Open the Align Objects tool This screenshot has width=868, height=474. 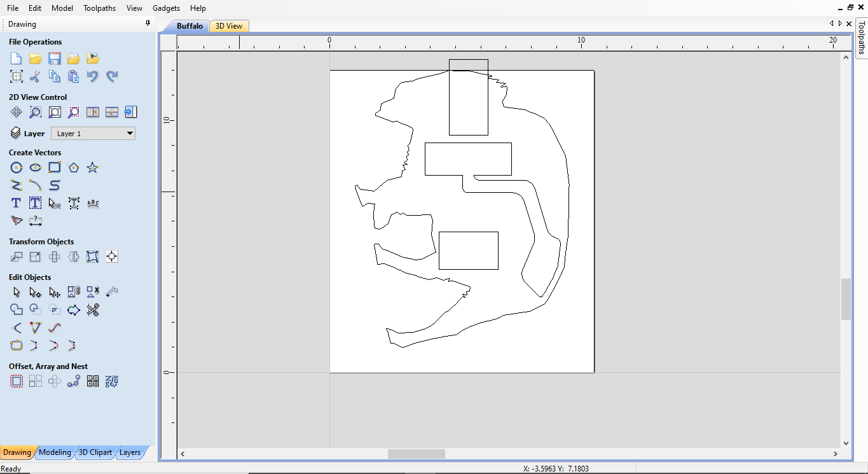coord(112,256)
